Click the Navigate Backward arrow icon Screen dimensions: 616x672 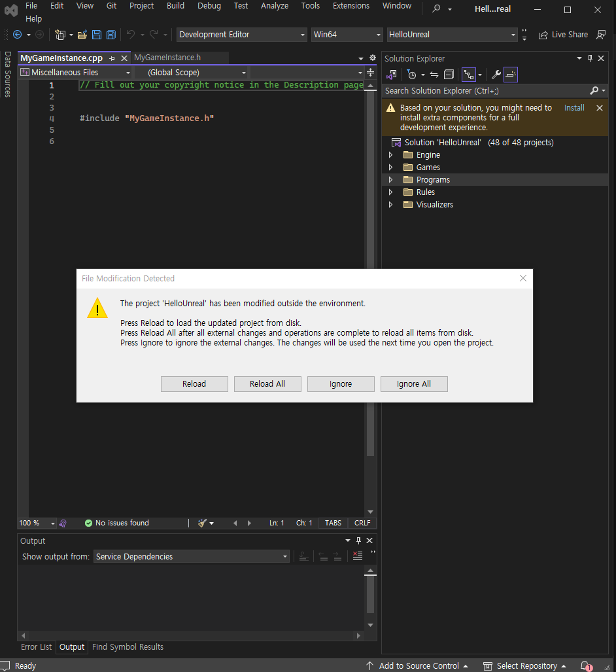[x=18, y=35]
